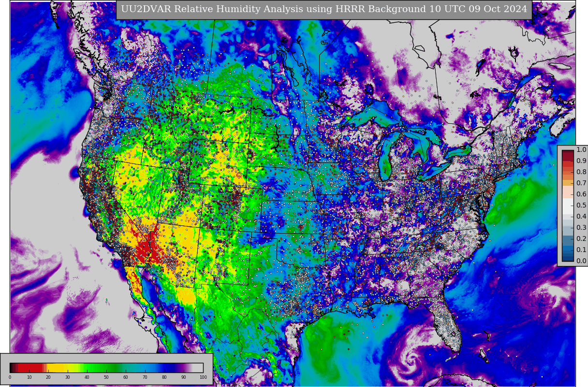The width and height of the screenshot is (588, 387).
Task: Click the 80 tick on humidity colorbar
Action: point(164,377)
